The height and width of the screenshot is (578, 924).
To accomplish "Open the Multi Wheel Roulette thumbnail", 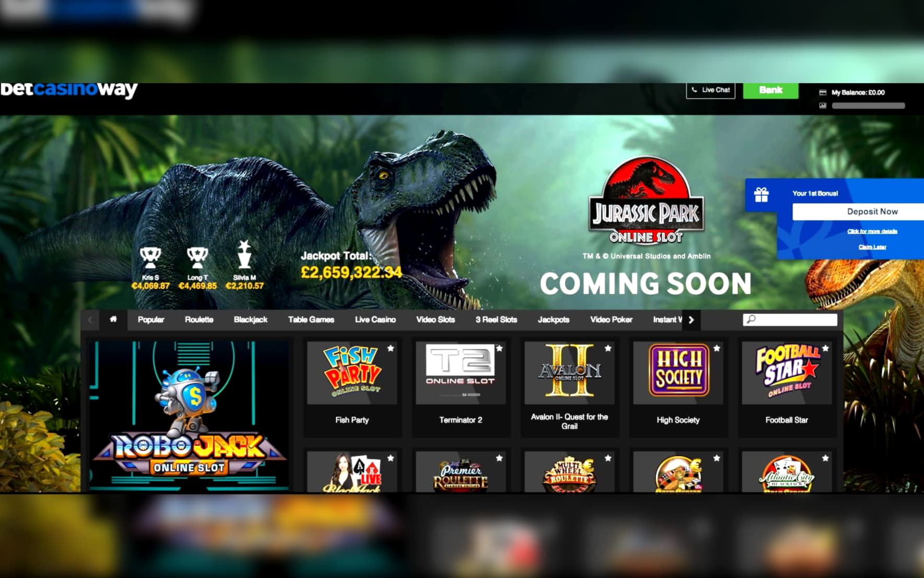I will [569, 472].
